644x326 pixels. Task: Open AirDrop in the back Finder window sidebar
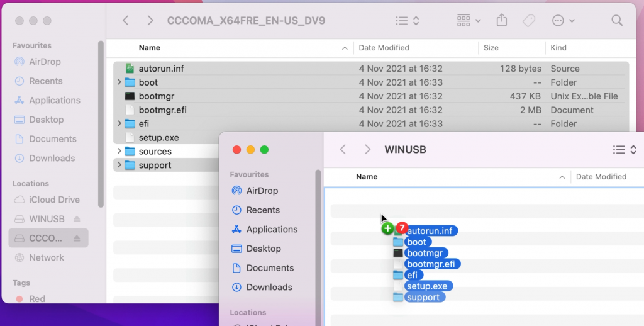click(37, 62)
